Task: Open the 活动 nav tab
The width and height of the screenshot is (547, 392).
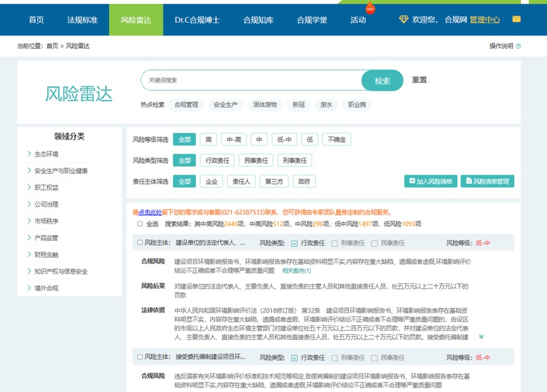Action: 358,20
